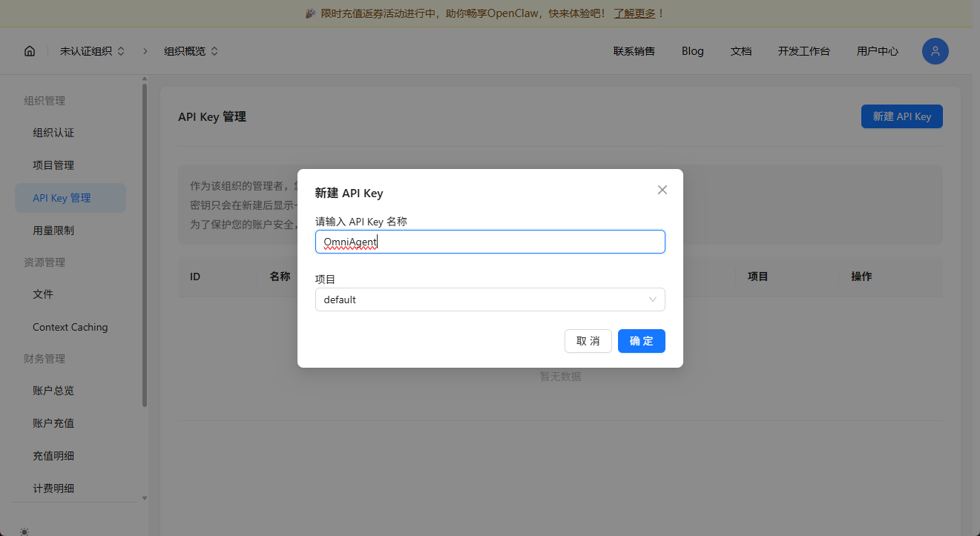The image size is (980, 536).
Task: Open 用户中心 in top navigation
Action: point(877,51)
